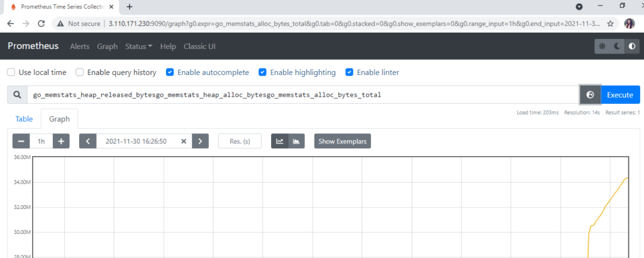644x258 pixels.
Task: Click the Execute button
Action: 620,95
